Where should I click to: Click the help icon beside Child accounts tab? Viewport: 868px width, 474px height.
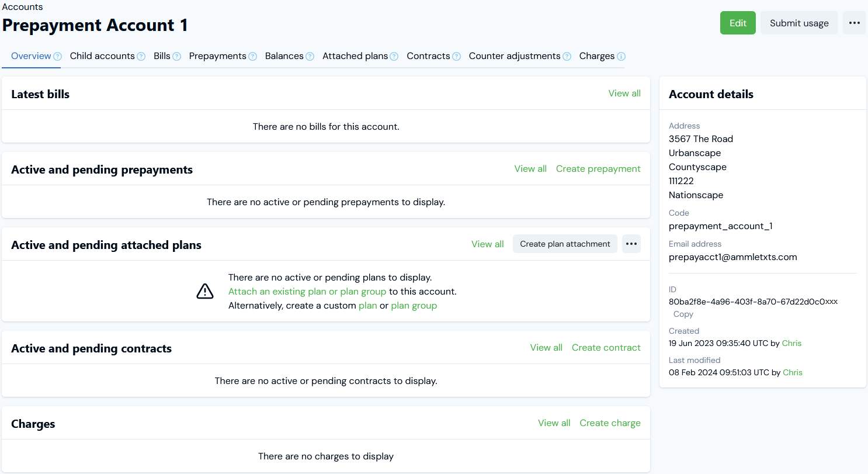click(141, 57)
